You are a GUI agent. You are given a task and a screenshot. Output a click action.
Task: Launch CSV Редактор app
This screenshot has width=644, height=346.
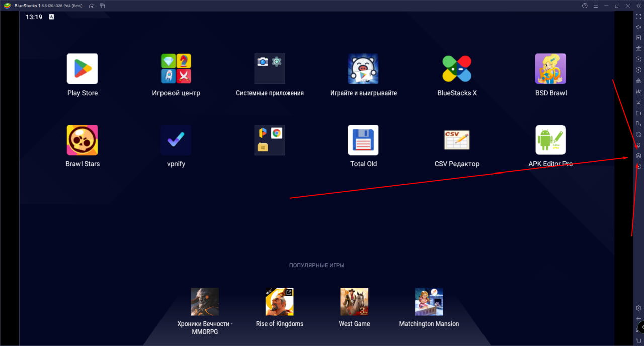click(457, 140)
